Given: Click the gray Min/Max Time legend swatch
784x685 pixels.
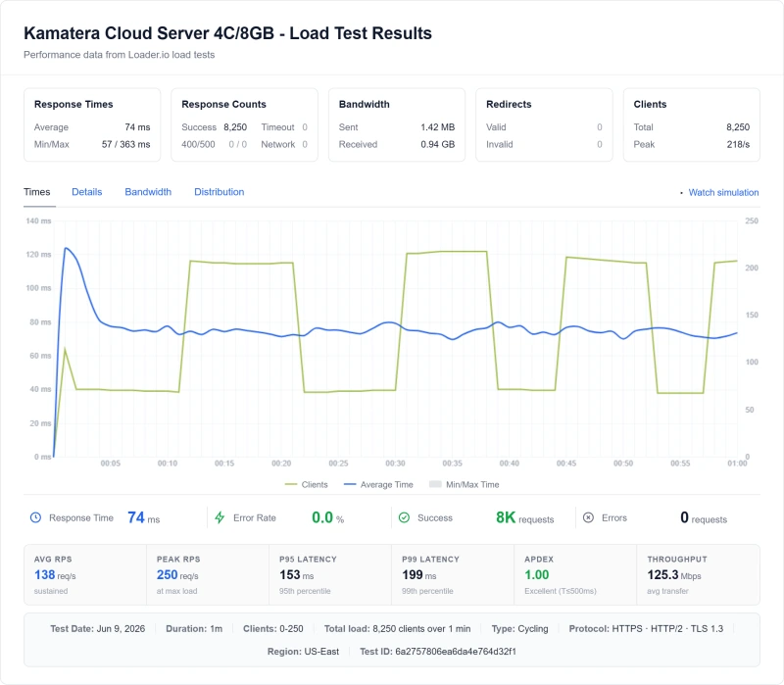Looking at the screenshot, I should [435, 484].
